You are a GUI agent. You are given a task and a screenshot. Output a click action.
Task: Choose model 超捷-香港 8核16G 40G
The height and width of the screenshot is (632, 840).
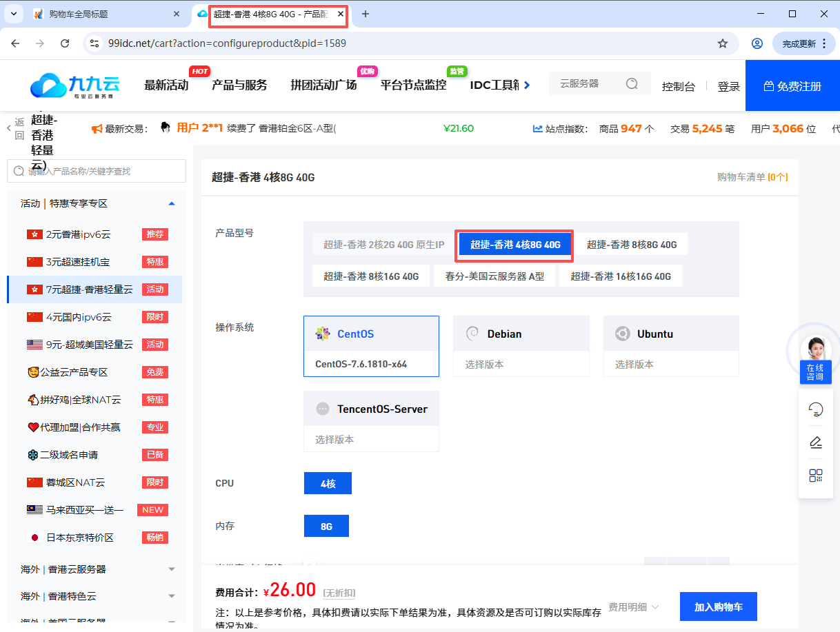(371, 276)
